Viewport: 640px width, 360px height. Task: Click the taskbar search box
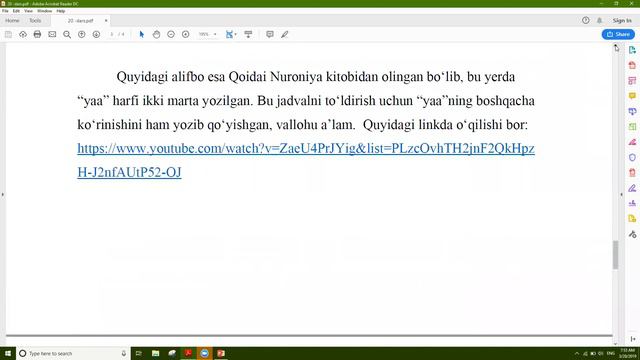[x=73, y=353]
